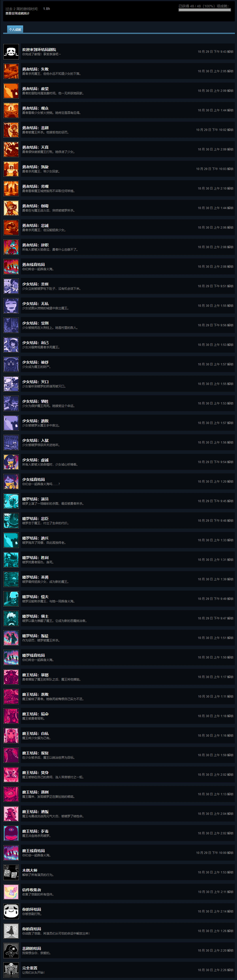This screenshot has height=980, width=237.
Task: Click the 嗷罗结局：演员 achievement icon
Action: (x=11, y=501)
